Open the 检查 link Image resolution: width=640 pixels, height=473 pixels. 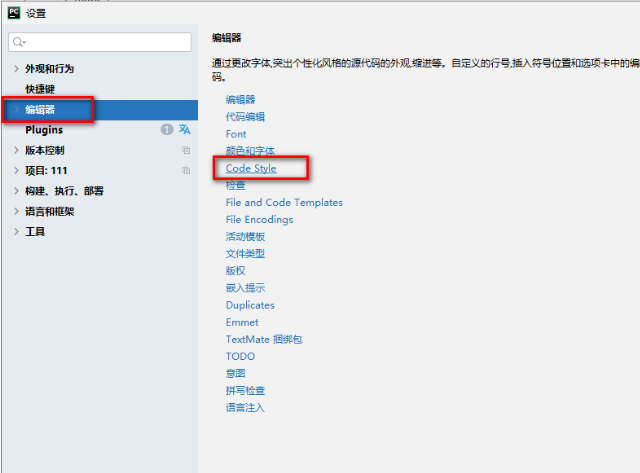point(236,185)
